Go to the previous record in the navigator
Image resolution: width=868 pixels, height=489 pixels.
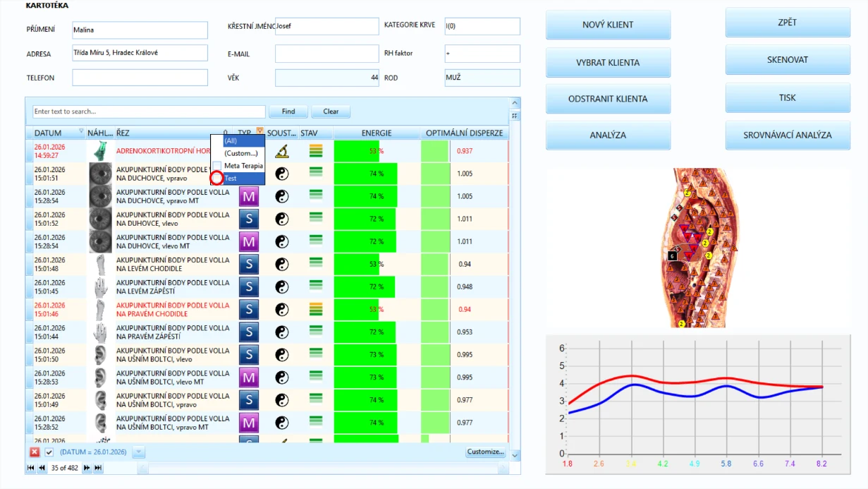(x=42, y=468)
